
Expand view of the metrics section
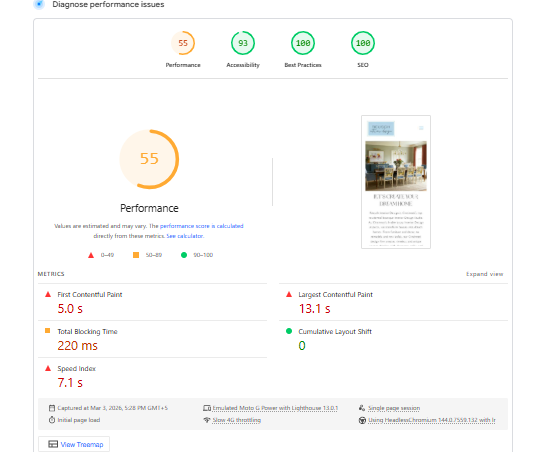pos(485,274)
